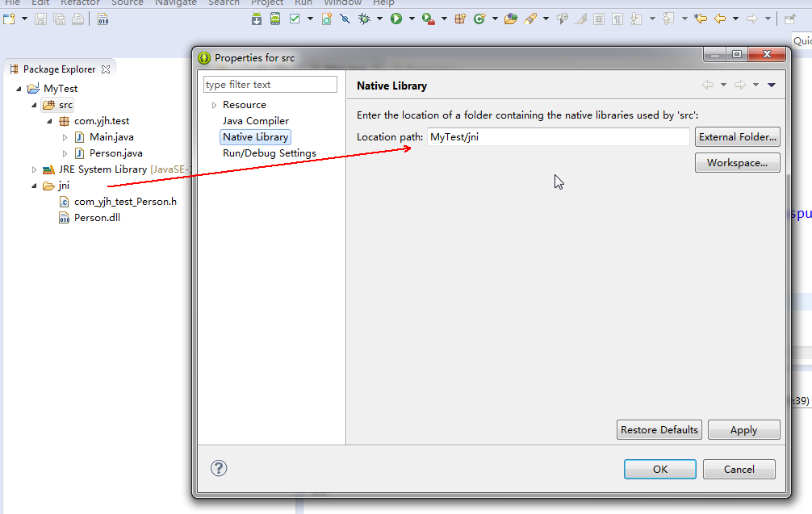Confirm the dialog with OK
Screen dimensions: 812x514
click(x=660, y=469)
